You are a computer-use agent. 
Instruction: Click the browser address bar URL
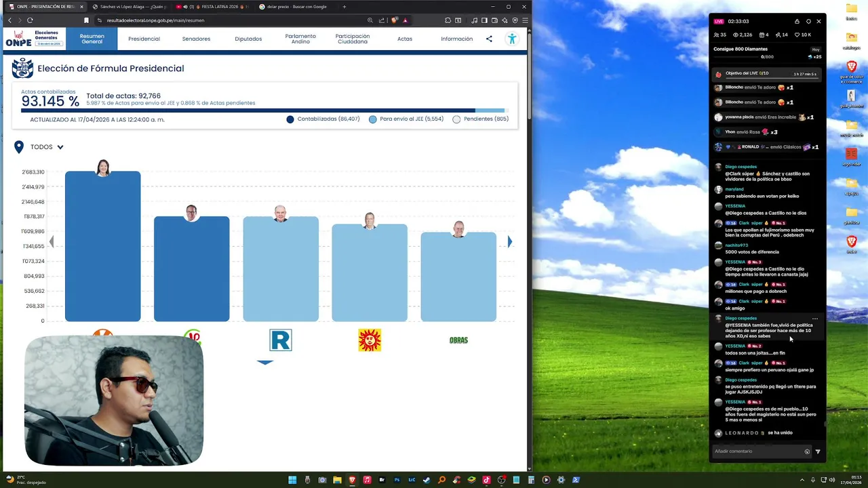155,20
